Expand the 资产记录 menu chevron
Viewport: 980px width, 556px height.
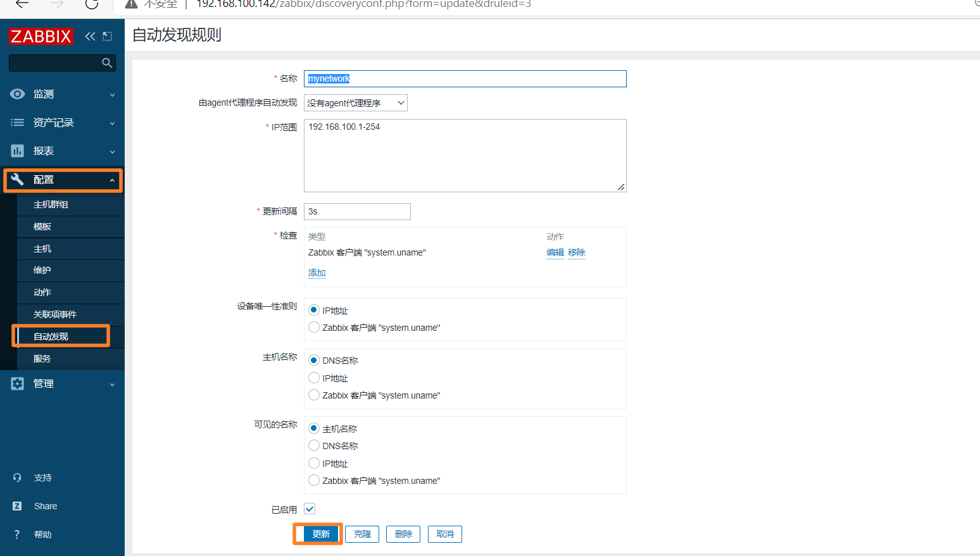(x=112, y=123)
